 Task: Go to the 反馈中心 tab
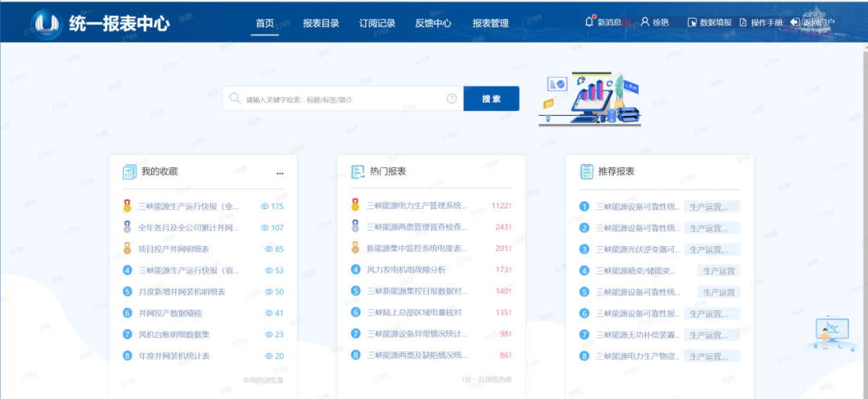point(433,23)
